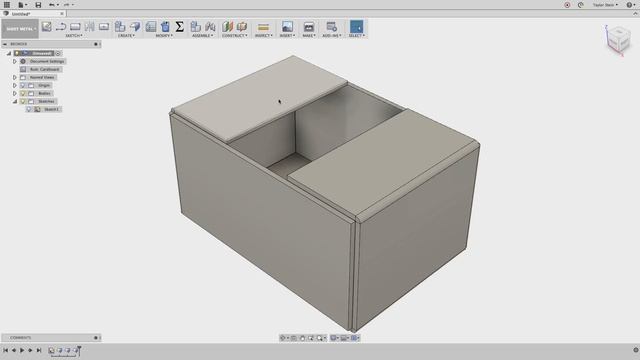Open the SELECT dropdown
Viewport: 640px width, 360px height.
(357, 36)
